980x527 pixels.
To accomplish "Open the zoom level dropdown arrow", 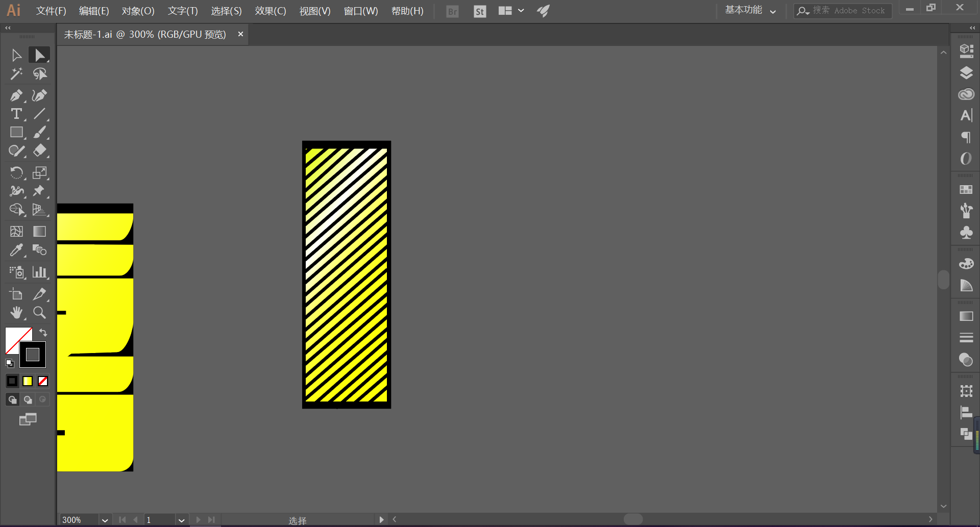I will click(105, 520).
